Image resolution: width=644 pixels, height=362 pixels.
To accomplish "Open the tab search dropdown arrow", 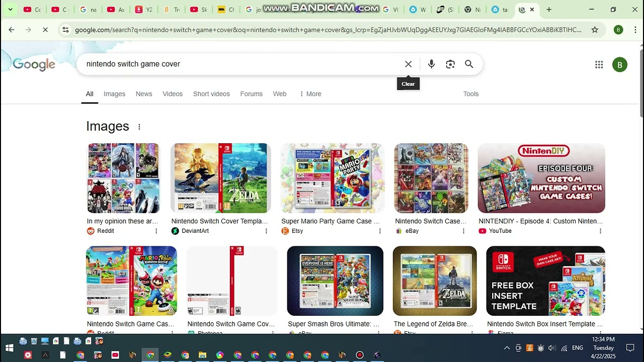I will pyautogui.click(x=10, y=10).
